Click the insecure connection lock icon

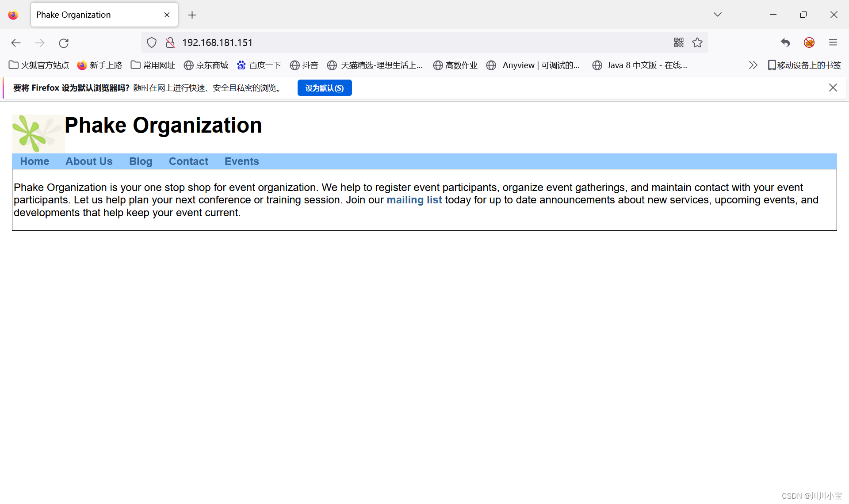[170, 42]
